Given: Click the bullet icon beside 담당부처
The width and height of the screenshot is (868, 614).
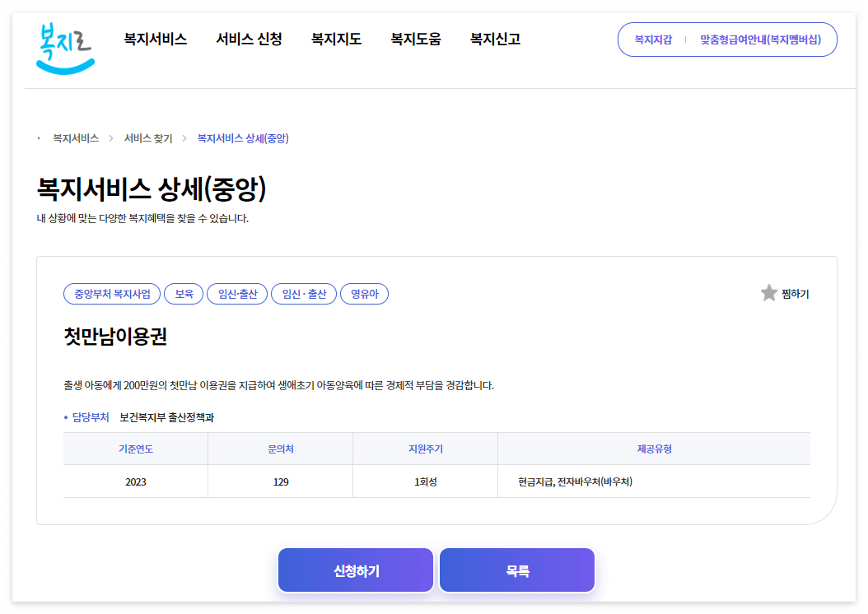Looking at the screenshot, I should 68,416.
